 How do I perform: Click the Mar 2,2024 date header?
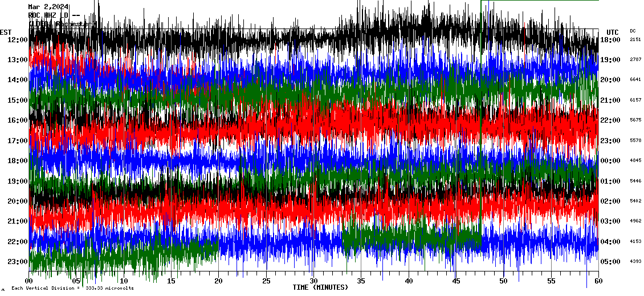(48, 7)
